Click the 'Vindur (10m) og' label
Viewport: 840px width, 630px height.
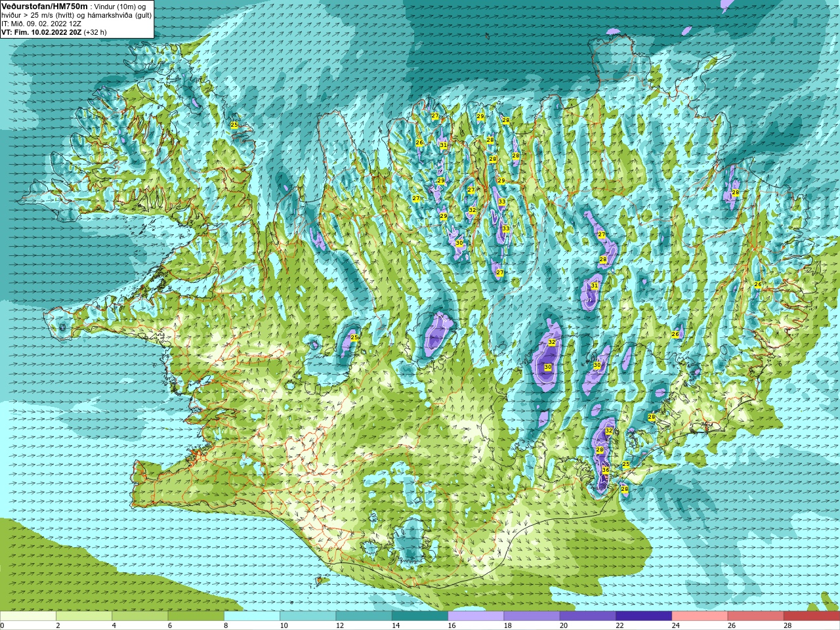(120, 7)
